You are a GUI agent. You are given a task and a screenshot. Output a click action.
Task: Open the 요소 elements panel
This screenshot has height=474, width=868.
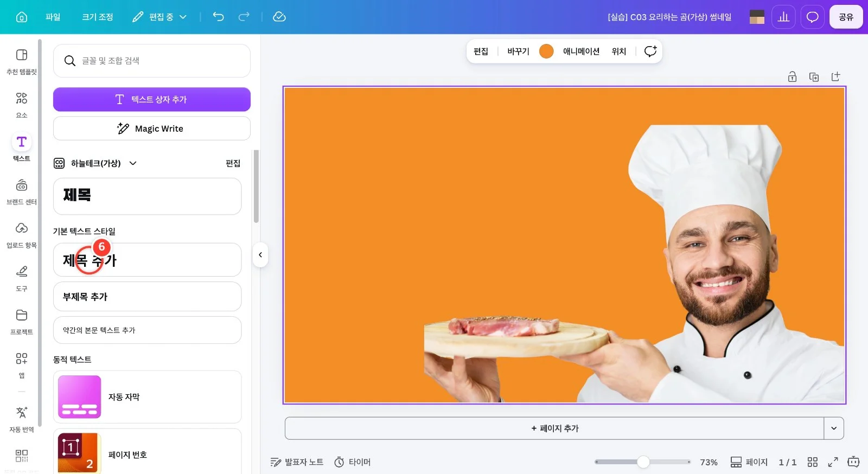pyautogui.click(x=22, y=105)
